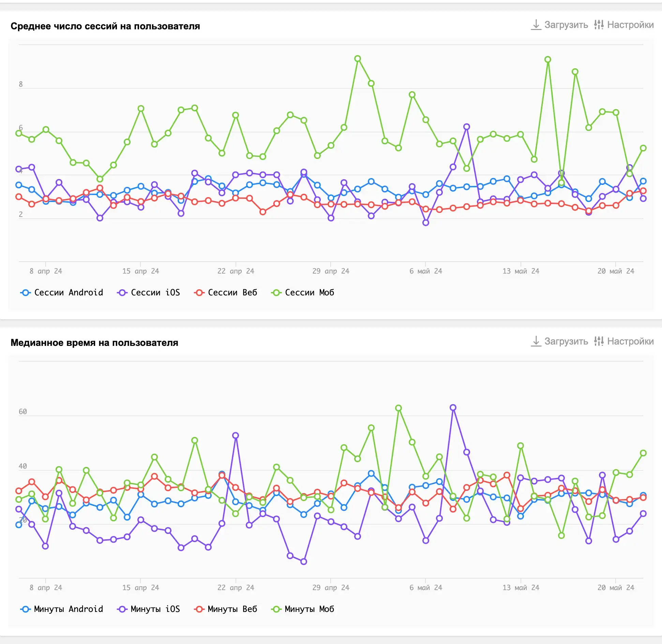Click '15 апр 24' label on sessions chart axis
Image resolution: width=662 pixels, height=644 pixels.
click(x=141, y=271)
